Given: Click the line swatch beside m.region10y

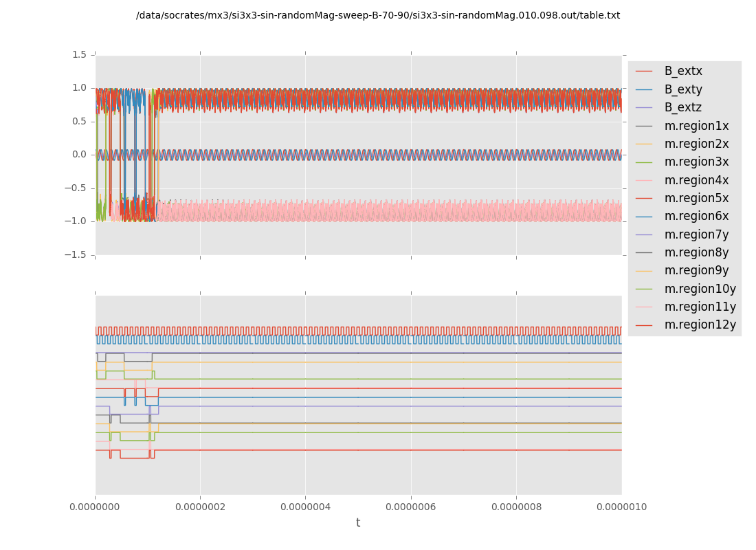Looking at the screenshot, I should (644, 289).
